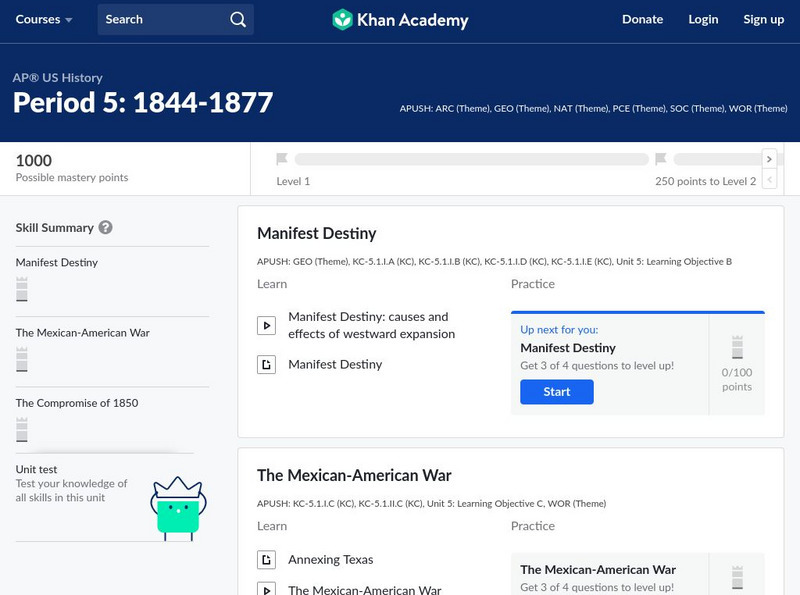Image resolution: width=800 pixels, height=595 pixels.
Task: Click the Level 2 flag icon
Action: (x=661, y=159)
